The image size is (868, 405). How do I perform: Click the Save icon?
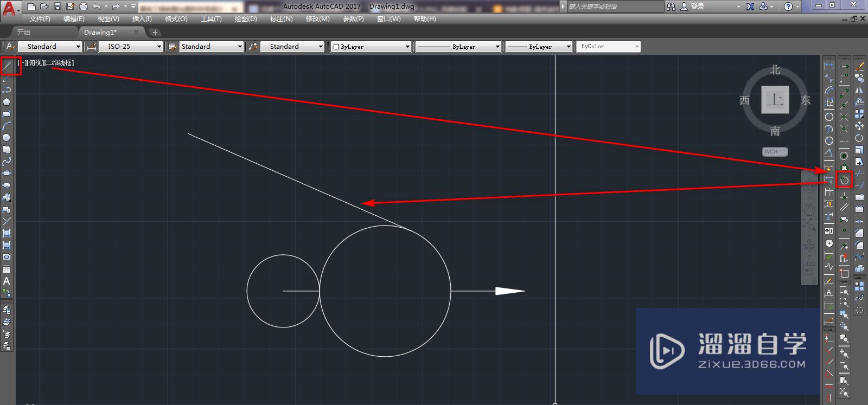(x=57, y=7)
